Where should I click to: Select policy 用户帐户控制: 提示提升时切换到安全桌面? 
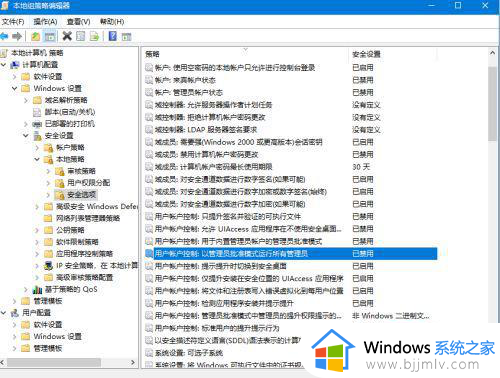click(220, 266)
